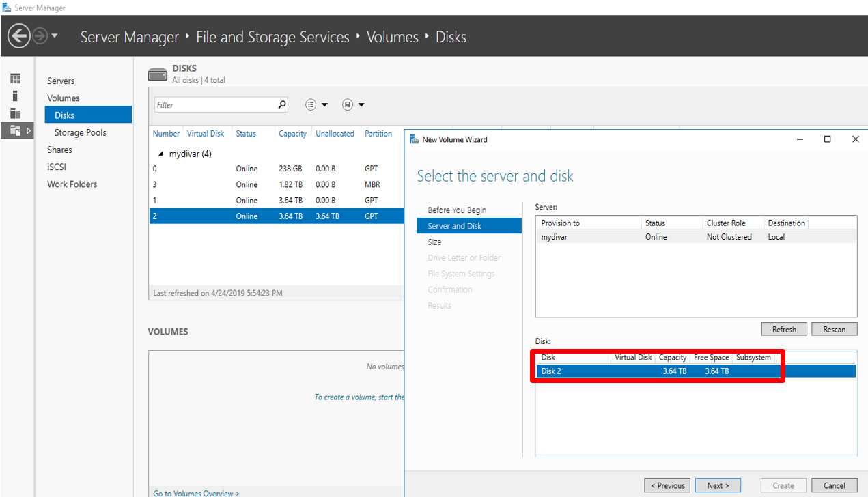Collapse the mydivar (4) group
The image size is (868, 497).
[161, 154]
